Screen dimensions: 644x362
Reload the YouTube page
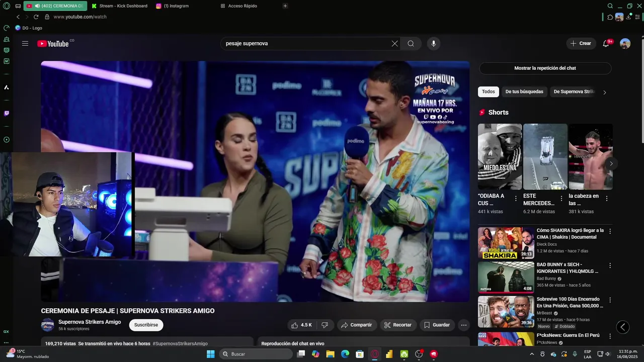[x=36, y=17]
